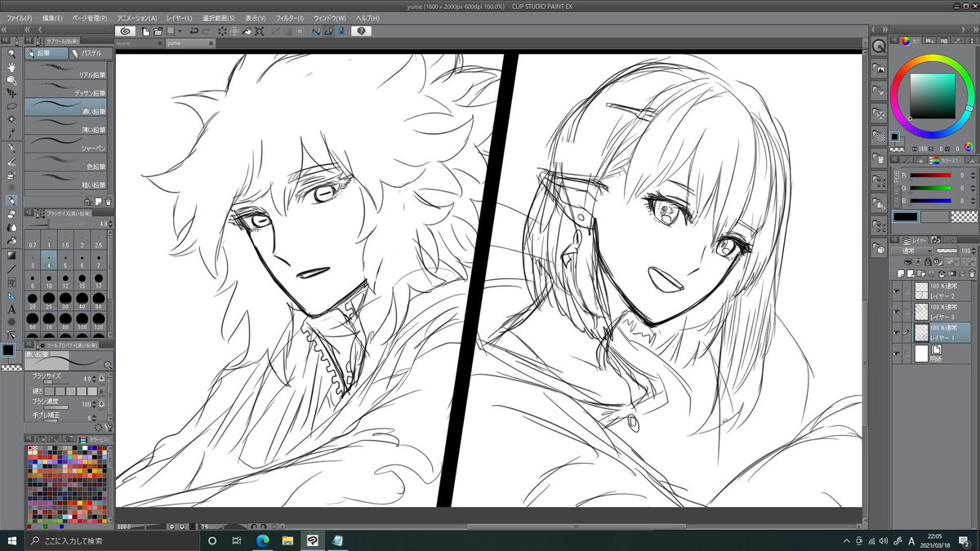
Task: Toggle visibility eye of レイヤー 2
Action: [897, 291]
